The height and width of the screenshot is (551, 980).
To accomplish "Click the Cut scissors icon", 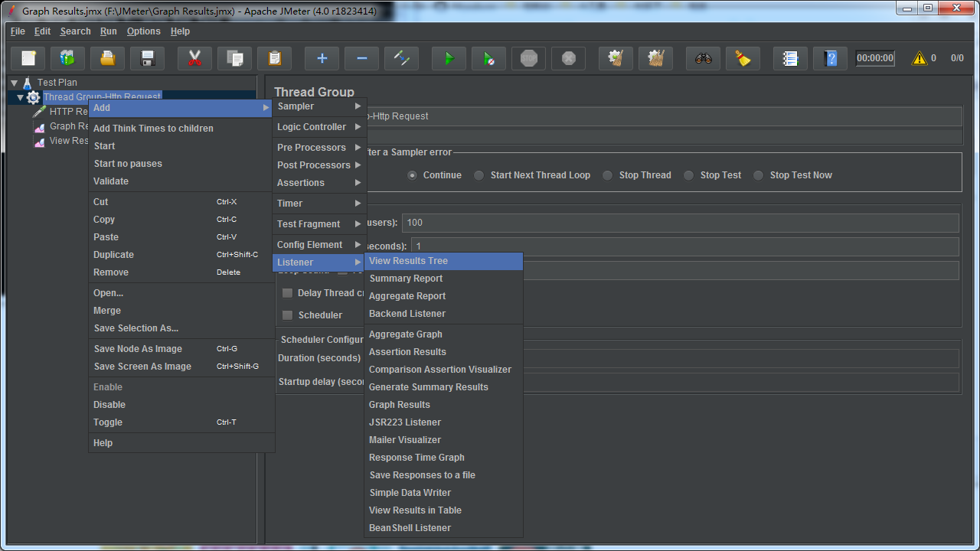I will [x=195, y=58].
